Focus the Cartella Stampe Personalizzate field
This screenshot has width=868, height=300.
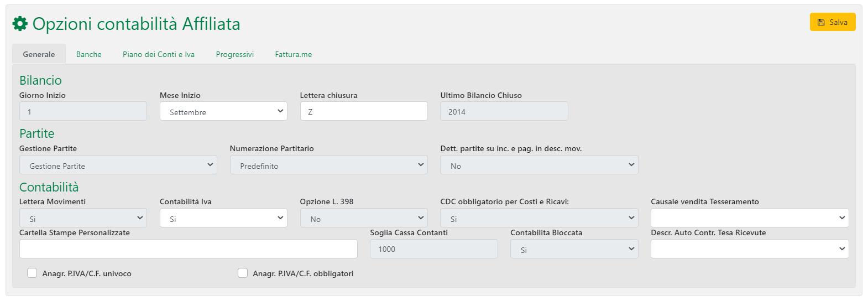click(188, 249)
